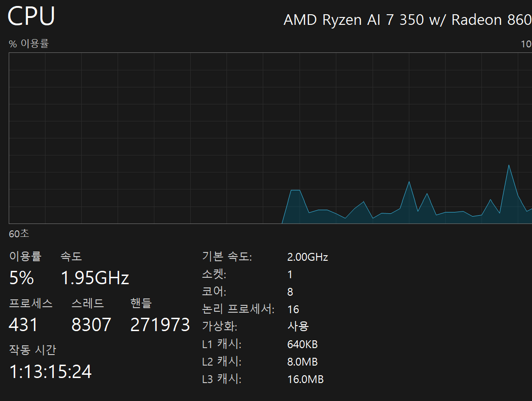Image resolution: width=532 pixels, height=401 pixels.
Task: Click the 가상화 status 사용
Action: pos(298,327)
